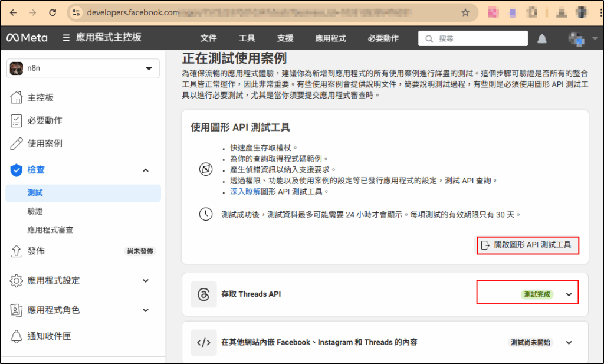Open the 支援 top menu
The height and width of the screenshot is (364, 604).
click(x=285, y=38)
